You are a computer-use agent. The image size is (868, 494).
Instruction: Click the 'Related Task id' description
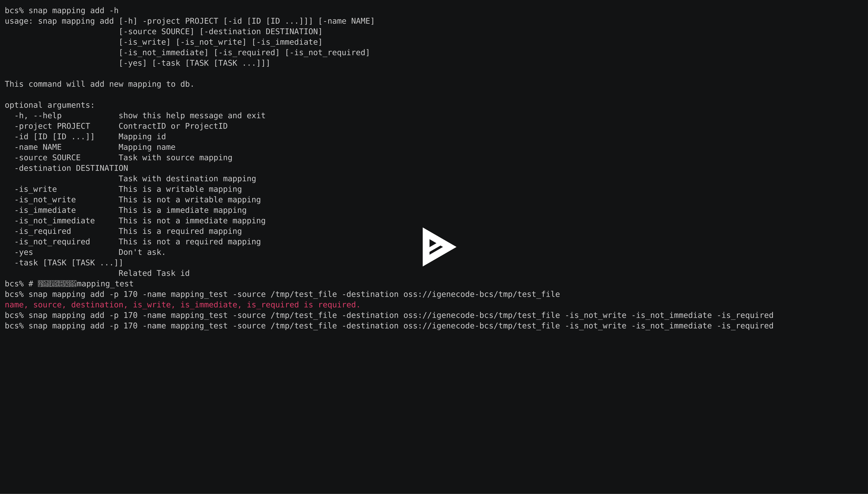[x=154, y=274]
